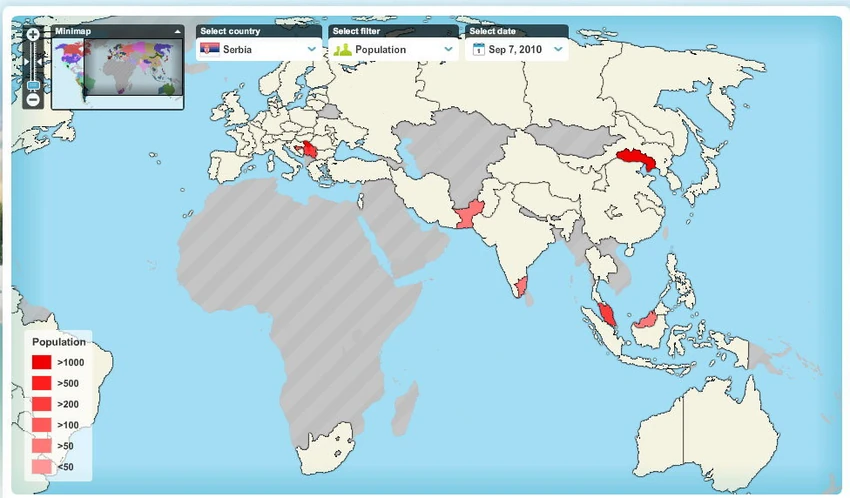850x498 pixels.
Task: Click the >200 population legend swatch
Action: [42, 404]
